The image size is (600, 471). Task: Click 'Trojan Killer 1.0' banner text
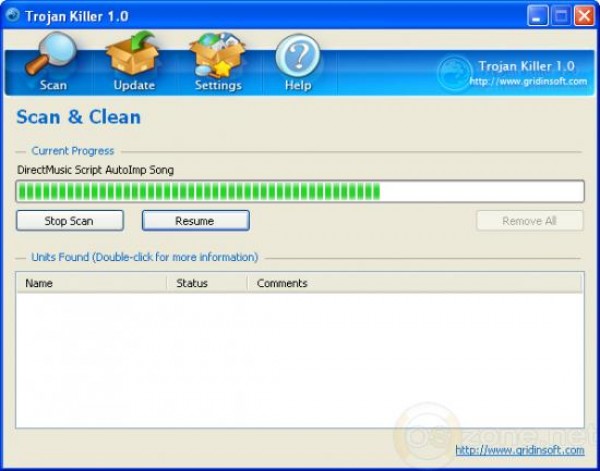point(526,66)
